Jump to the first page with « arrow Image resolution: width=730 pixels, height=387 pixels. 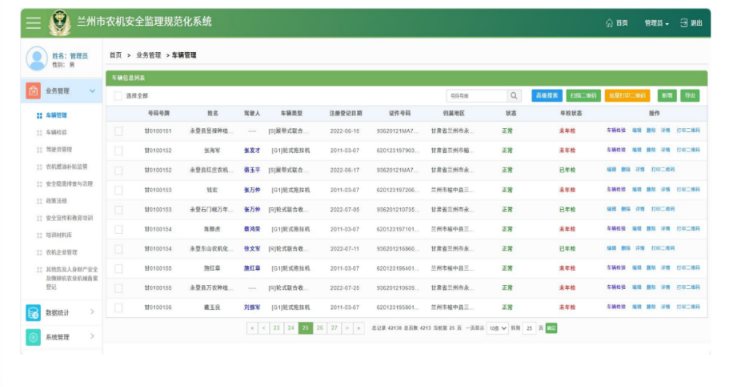pos(252,328)
